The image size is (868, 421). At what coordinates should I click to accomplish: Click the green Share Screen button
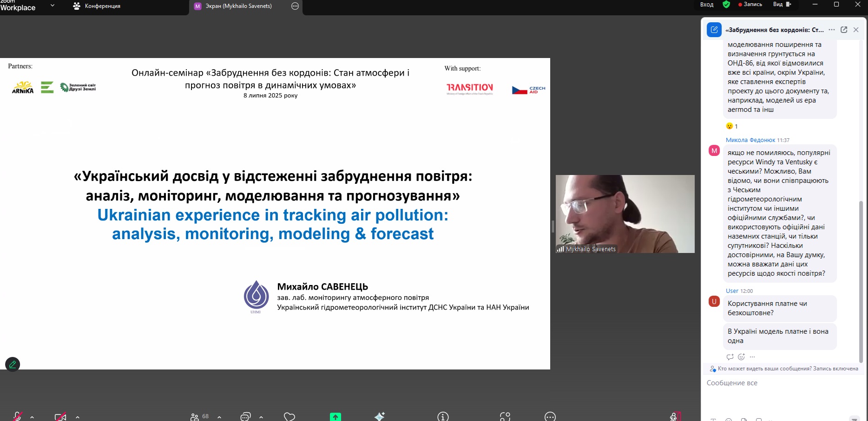coord(335,416)
